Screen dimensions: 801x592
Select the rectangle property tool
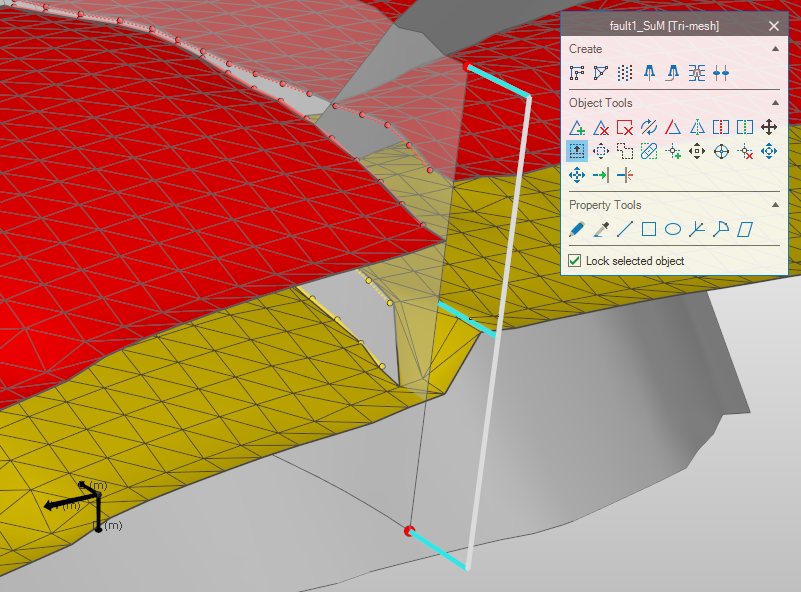tap(649, 229)
